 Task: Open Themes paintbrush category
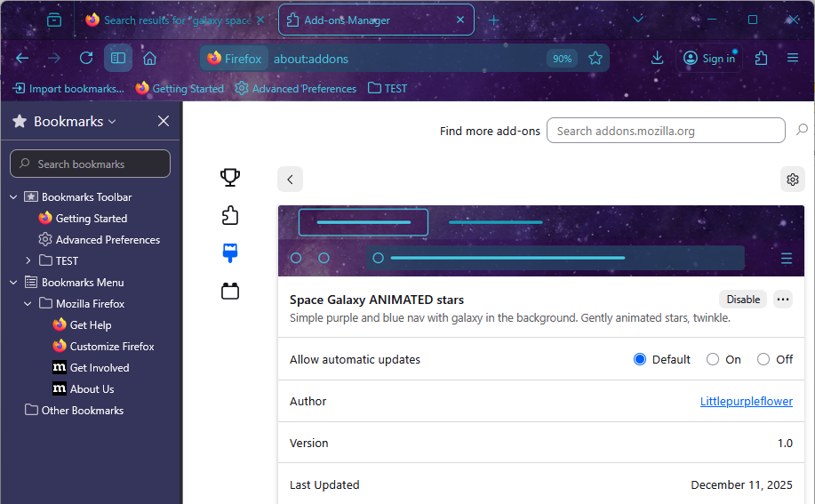pos(229,253)
